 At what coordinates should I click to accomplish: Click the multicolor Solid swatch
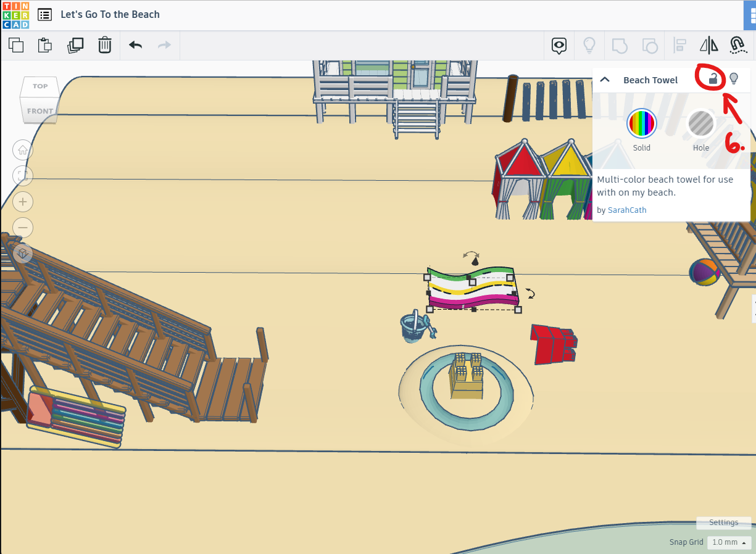tap(641, 123)
